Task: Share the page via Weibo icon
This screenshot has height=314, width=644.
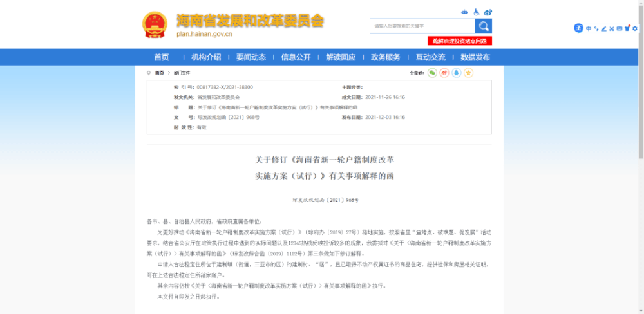Action: 444,73
